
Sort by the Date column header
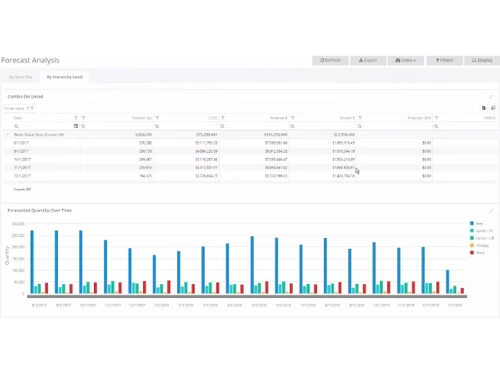[x=18, y=118]
